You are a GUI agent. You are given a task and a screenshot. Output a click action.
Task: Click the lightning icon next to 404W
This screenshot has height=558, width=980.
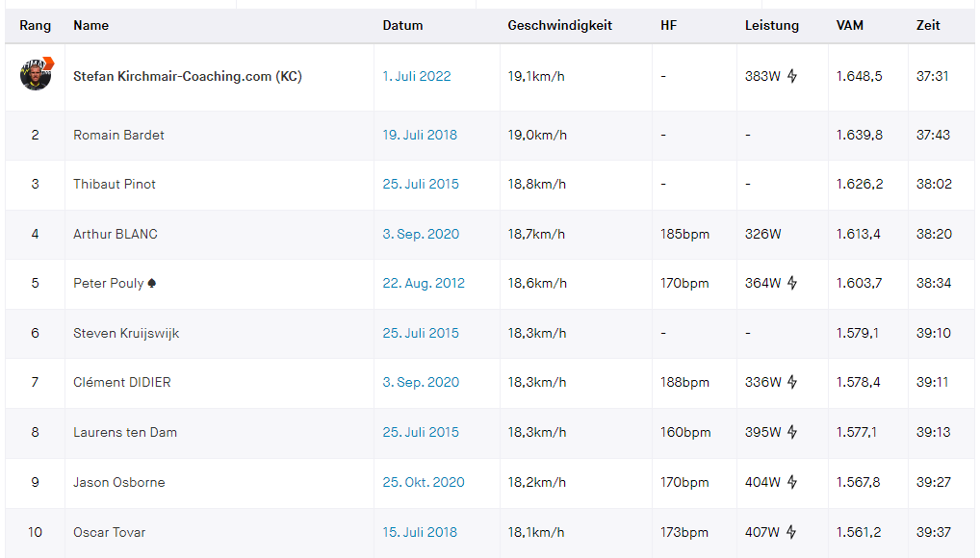pos(792,482)
